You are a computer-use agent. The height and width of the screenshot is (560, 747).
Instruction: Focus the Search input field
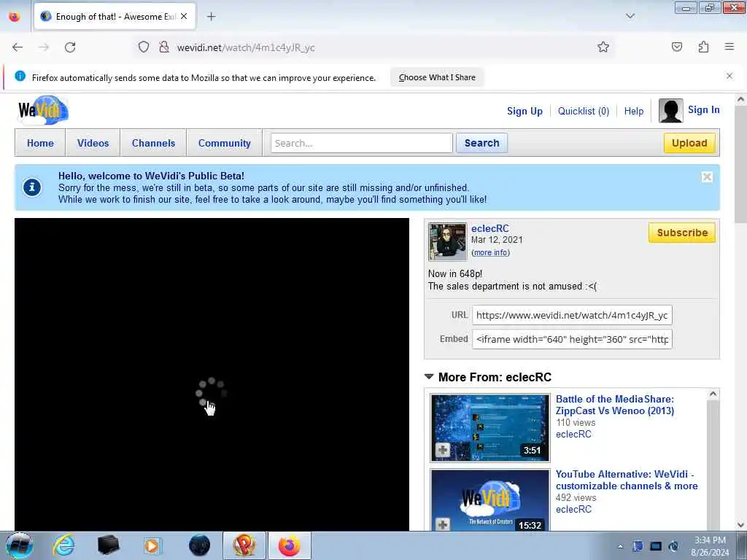[362, 143]
